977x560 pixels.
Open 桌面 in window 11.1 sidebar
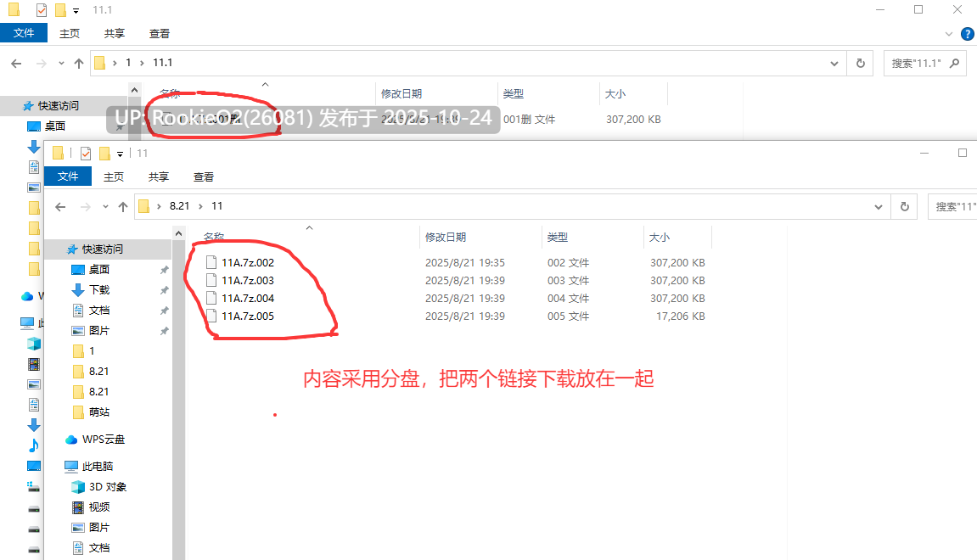(x=55, y=126)
